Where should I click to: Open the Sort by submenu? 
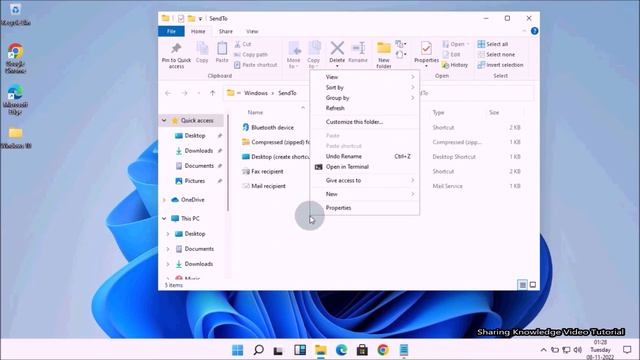(x=365, y=87)
